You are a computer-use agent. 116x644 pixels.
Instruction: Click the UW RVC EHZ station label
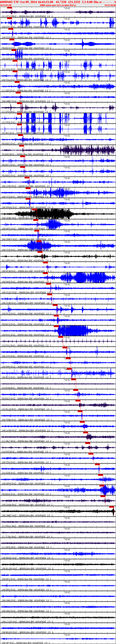coord(27,335)
